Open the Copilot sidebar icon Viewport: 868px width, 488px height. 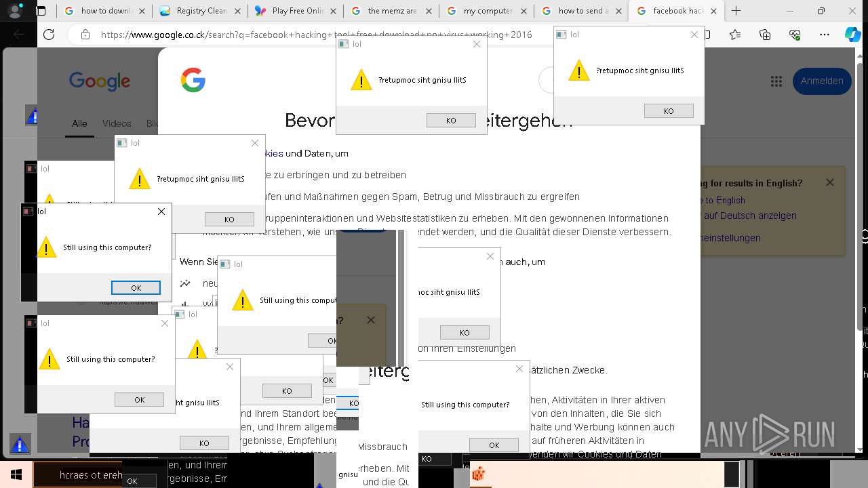pyautogui.click(x=852, y=35)
